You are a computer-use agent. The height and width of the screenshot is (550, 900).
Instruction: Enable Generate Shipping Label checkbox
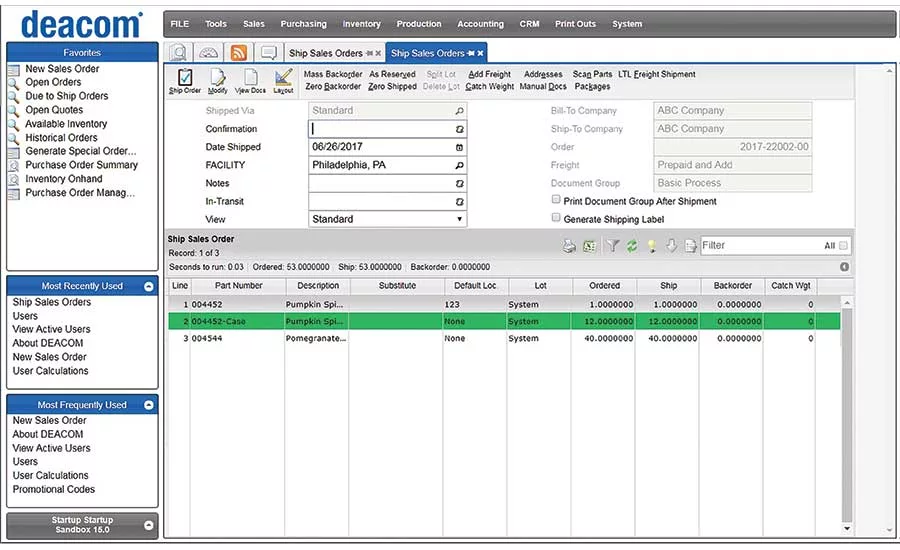point(556,218)
